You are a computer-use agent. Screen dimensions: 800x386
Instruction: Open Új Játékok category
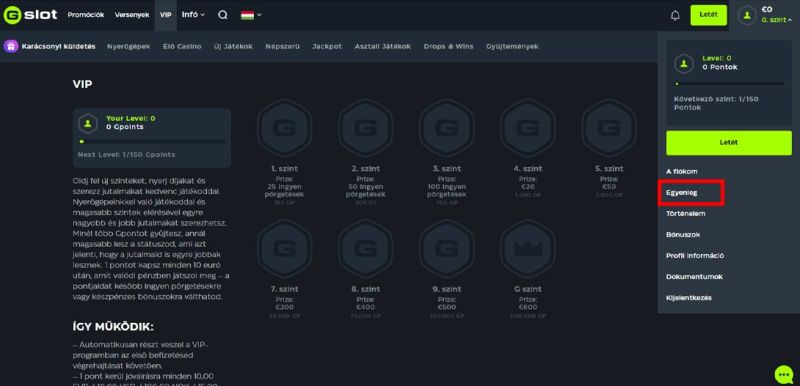click(233, 46)
